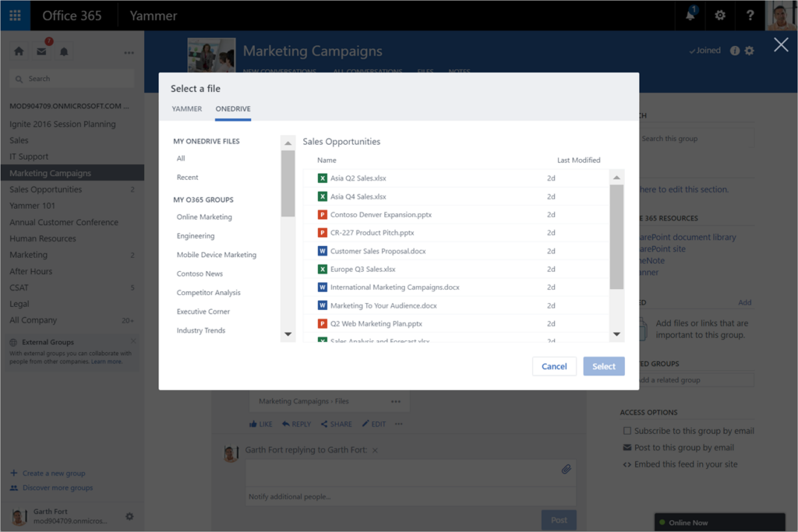Click the paperclip attachment icon in the reply box

pos(567,468)
